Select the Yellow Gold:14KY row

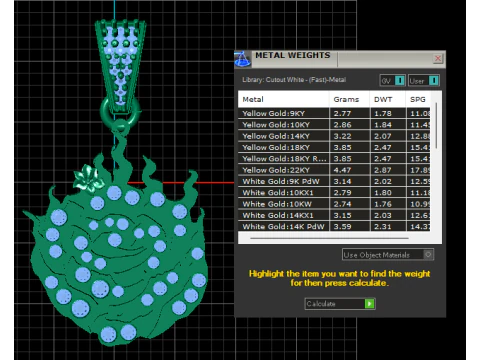coord(334,136)
